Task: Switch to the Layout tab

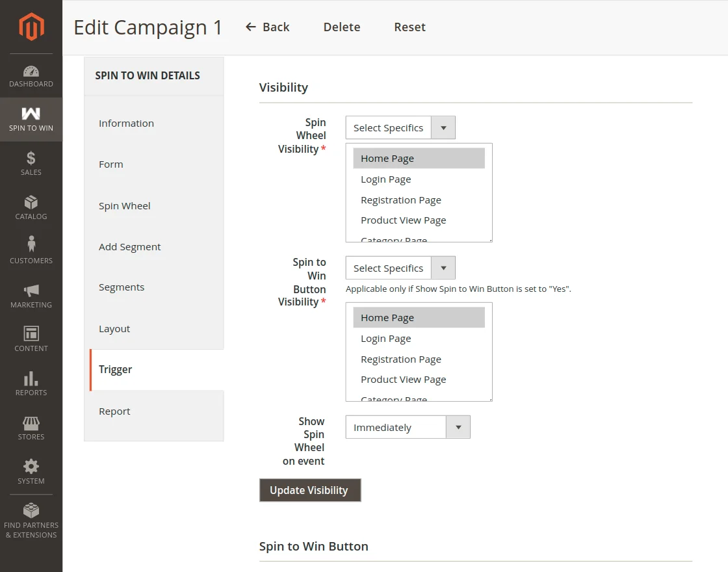Action: click(x=114, y=329)
